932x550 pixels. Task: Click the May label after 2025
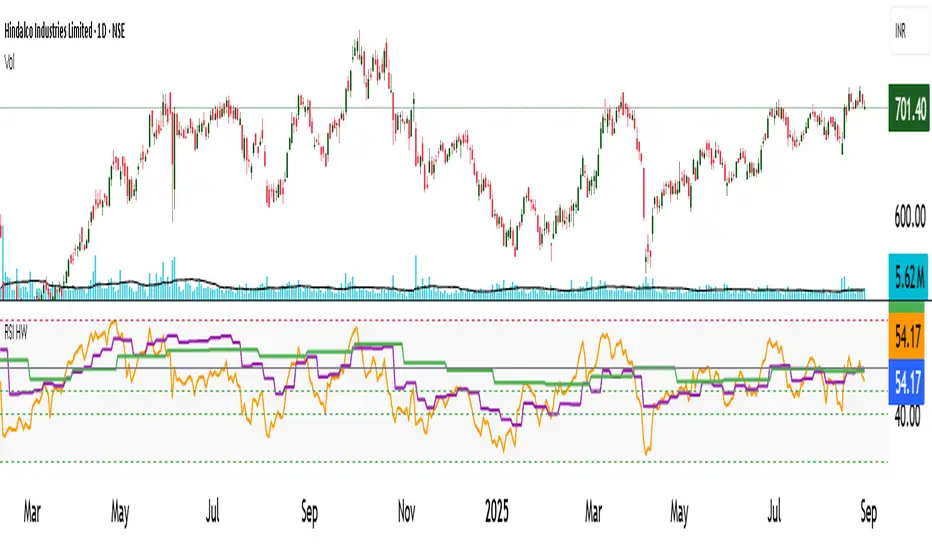[x=679, y=512]
